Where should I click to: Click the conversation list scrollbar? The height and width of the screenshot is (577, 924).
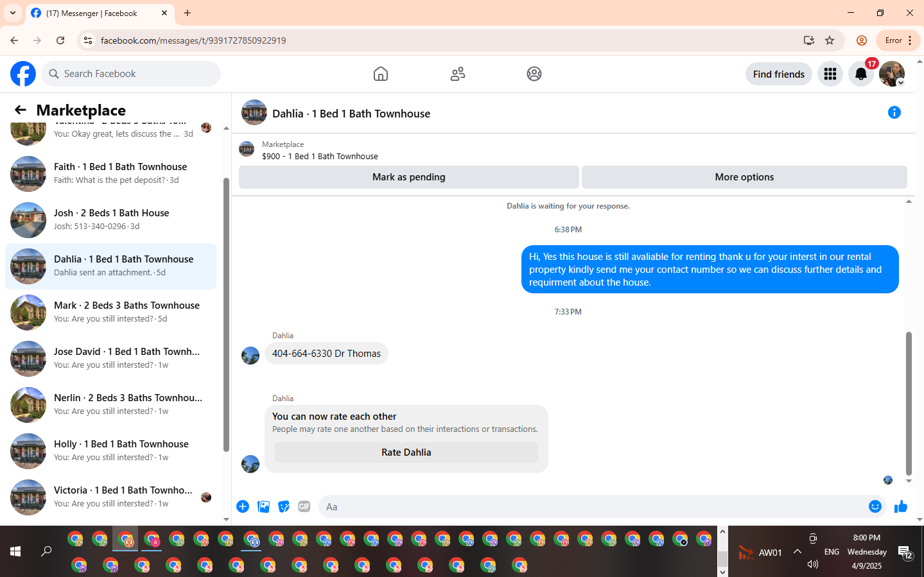coord(226,314)
